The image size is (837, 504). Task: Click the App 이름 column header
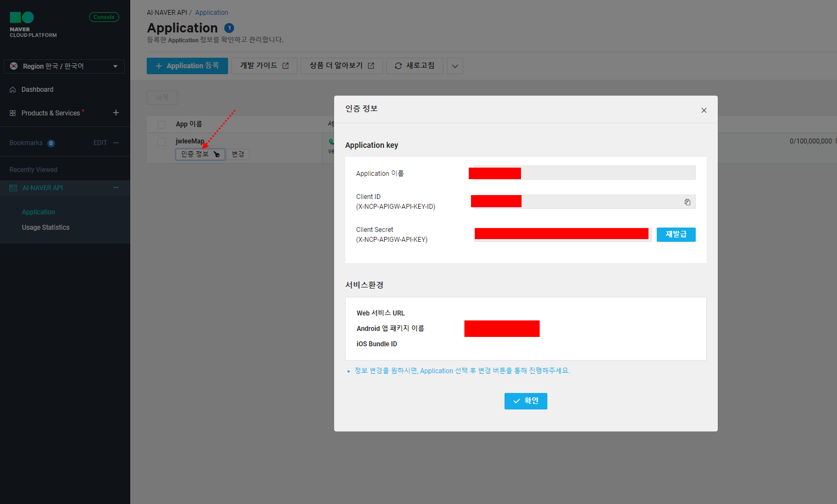coord(189,124)
